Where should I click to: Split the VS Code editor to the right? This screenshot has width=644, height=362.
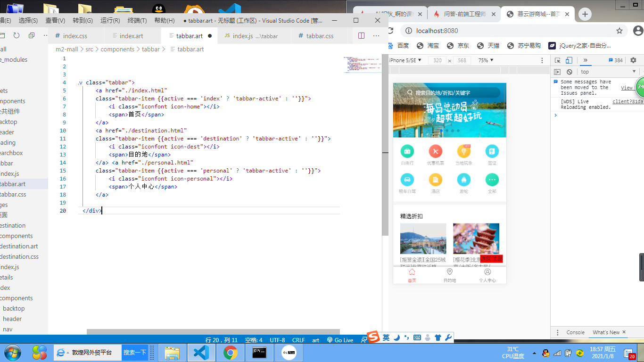coord(362,36)
